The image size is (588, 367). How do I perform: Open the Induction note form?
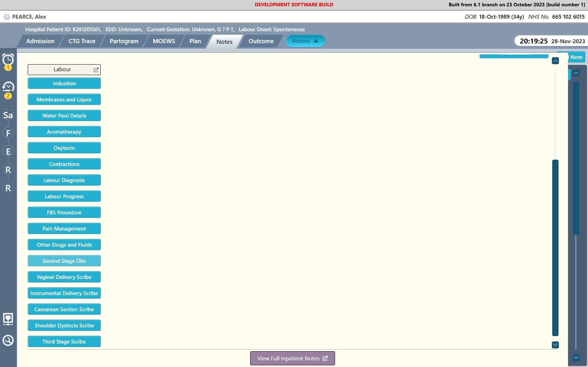pos(64,84)
